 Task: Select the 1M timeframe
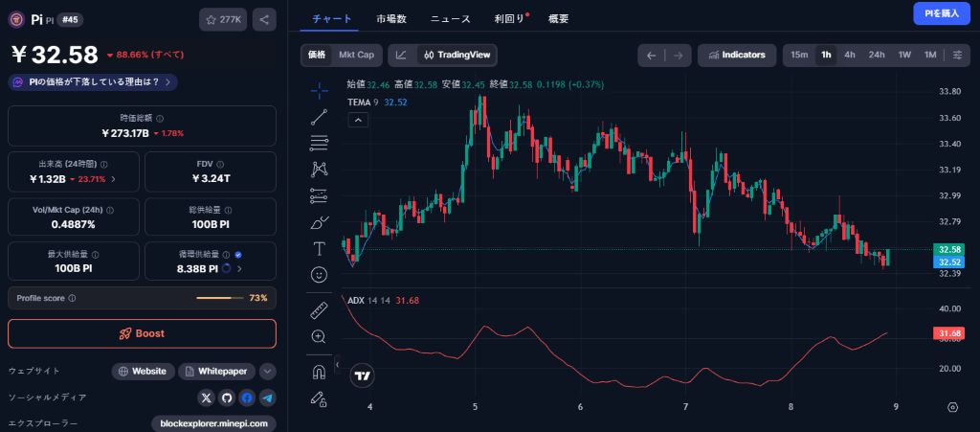pyautogui.click(x=930, y=55)
